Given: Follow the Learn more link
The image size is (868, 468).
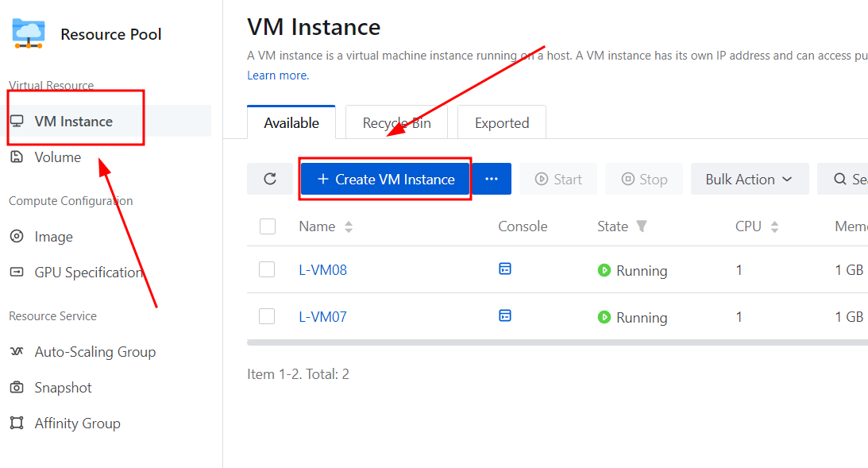Looking at the screenshot, I should coord(277,75).
